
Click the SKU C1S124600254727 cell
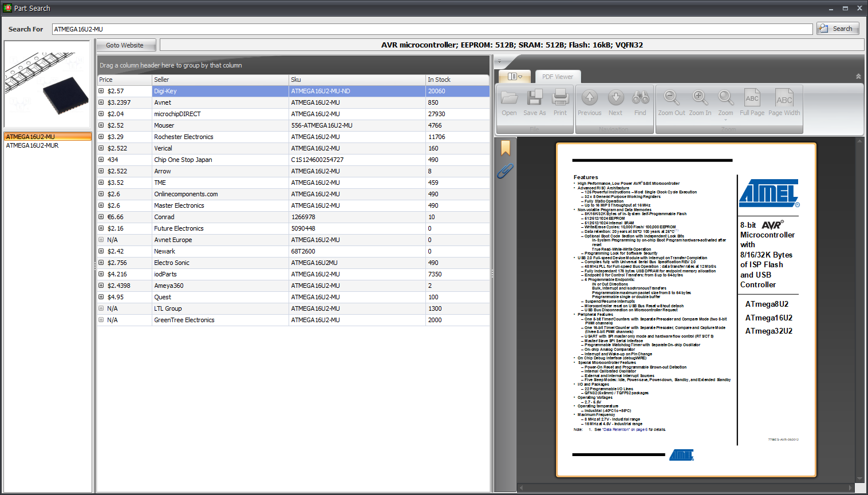click(x=357, y=160)
